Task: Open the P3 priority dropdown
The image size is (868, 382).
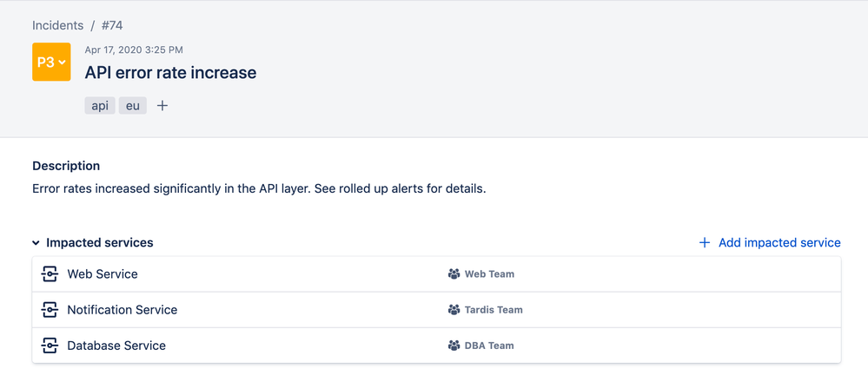Action: [51, 62]
